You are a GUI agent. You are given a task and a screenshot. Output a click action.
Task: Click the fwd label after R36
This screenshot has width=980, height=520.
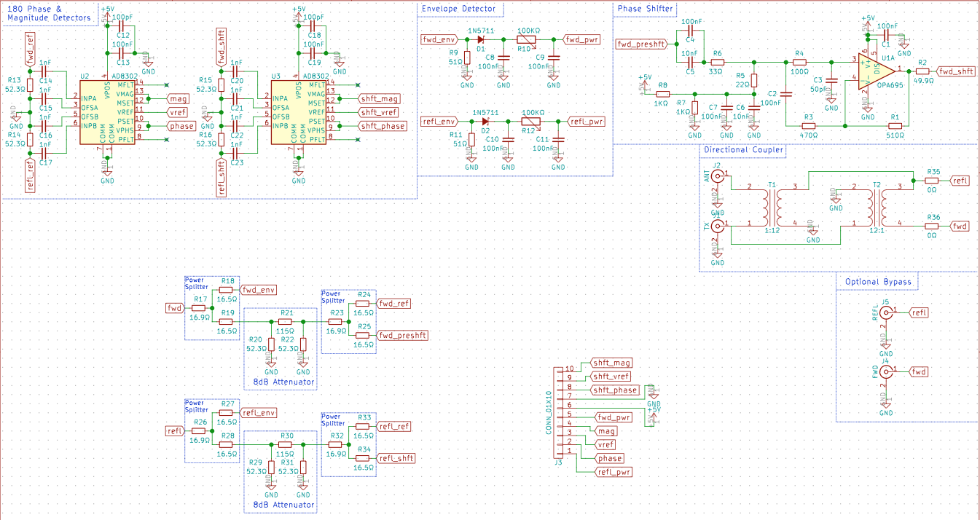coord(960,226)
